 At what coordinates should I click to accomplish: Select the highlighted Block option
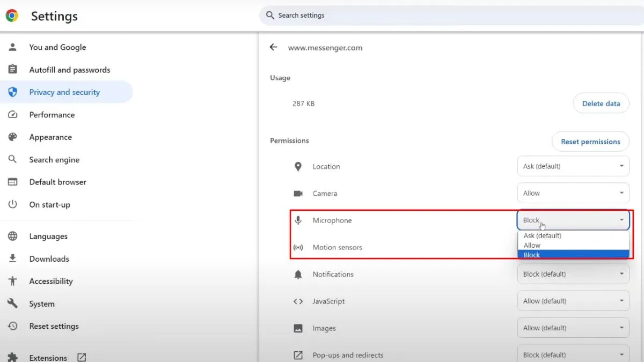coord(532,255)
